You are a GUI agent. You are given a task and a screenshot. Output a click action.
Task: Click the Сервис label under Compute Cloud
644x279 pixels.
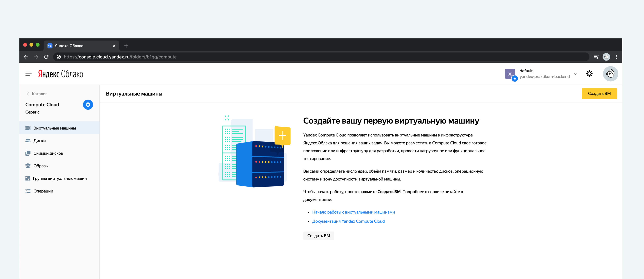click(x=32, y=112)
